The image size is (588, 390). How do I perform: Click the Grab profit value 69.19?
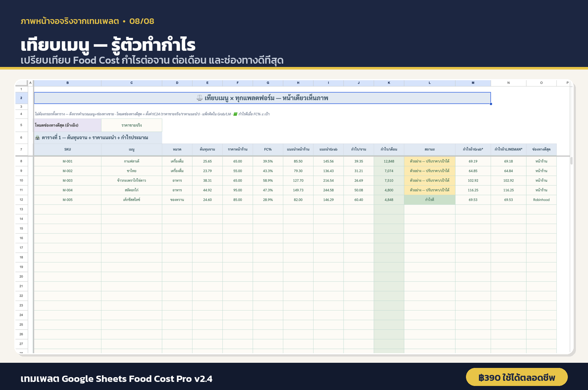click(473, 162)
